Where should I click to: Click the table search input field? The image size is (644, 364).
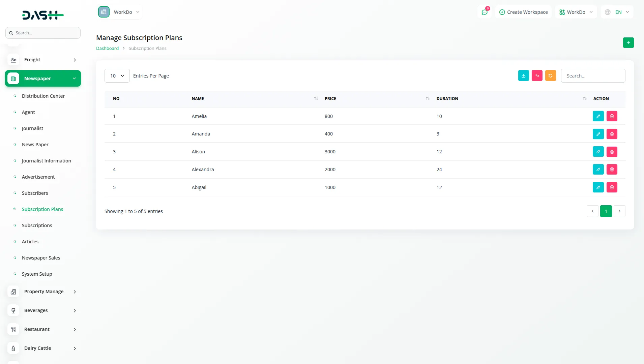click(x=593, y=76)
